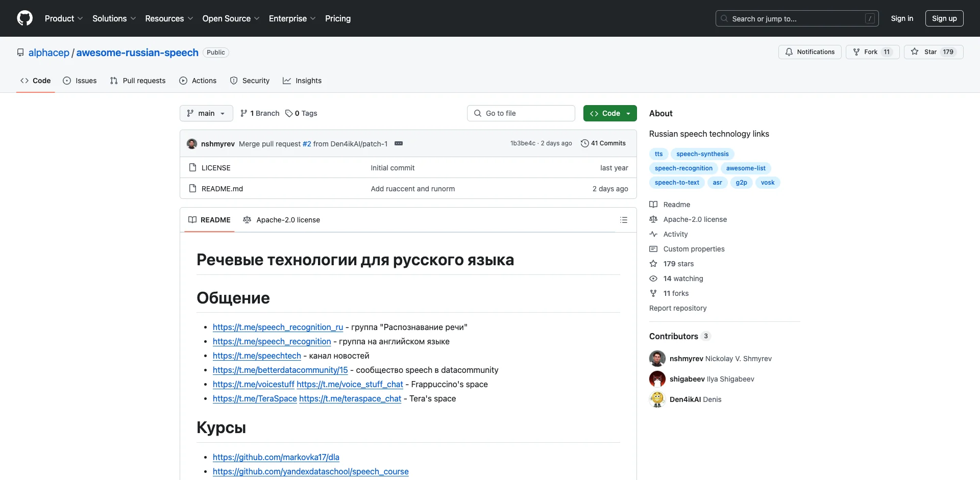
Task: Open the LICENSE file
Action: [x=216, y=168]
